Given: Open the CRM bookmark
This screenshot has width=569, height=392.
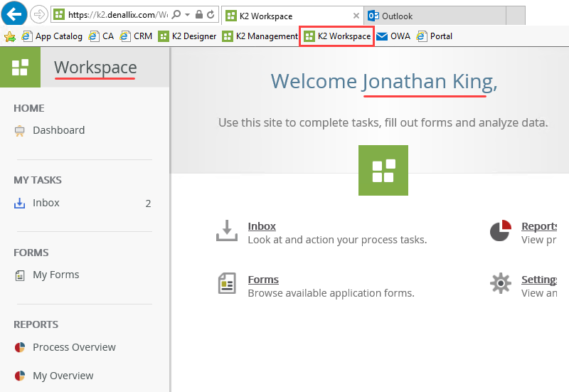Looking at the screenshot, I should pyautogui.click(x=136, y=36).
